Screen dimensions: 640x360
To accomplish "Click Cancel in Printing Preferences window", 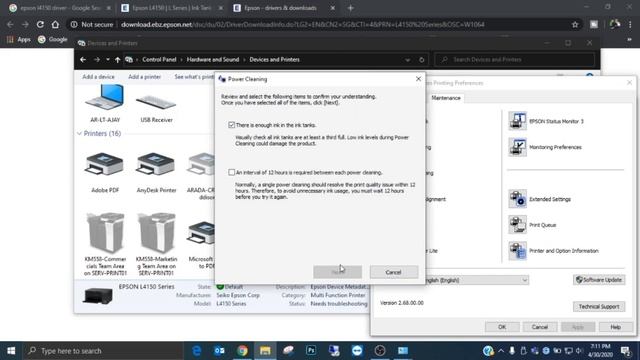I will 540,327.
